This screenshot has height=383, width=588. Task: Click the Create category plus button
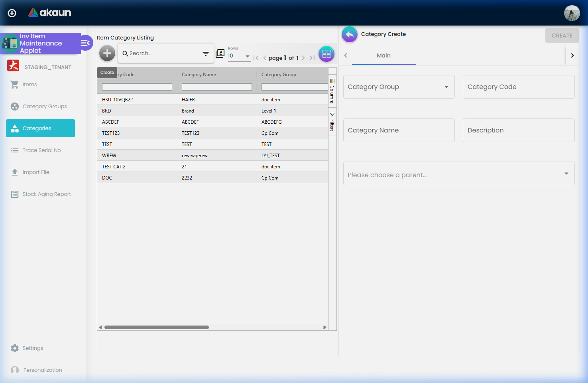[107, 53]
